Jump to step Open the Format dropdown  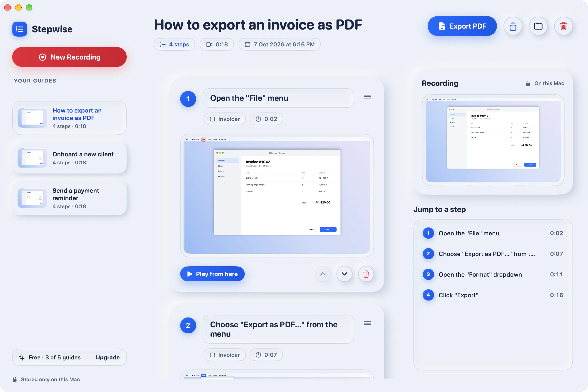click(x=493, y=275)
